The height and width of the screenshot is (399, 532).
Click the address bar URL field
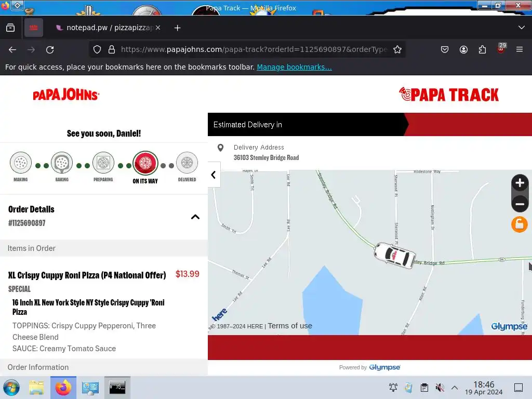[x=254, y=49]
